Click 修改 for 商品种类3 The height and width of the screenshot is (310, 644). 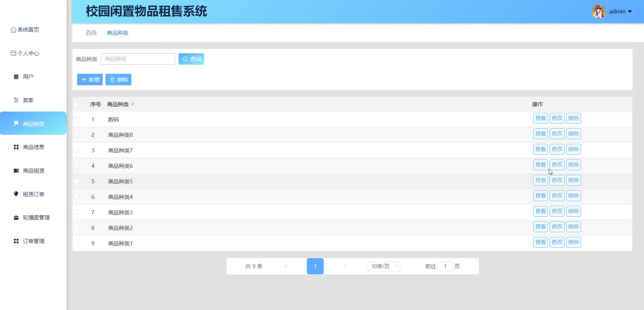pos(557,211)
